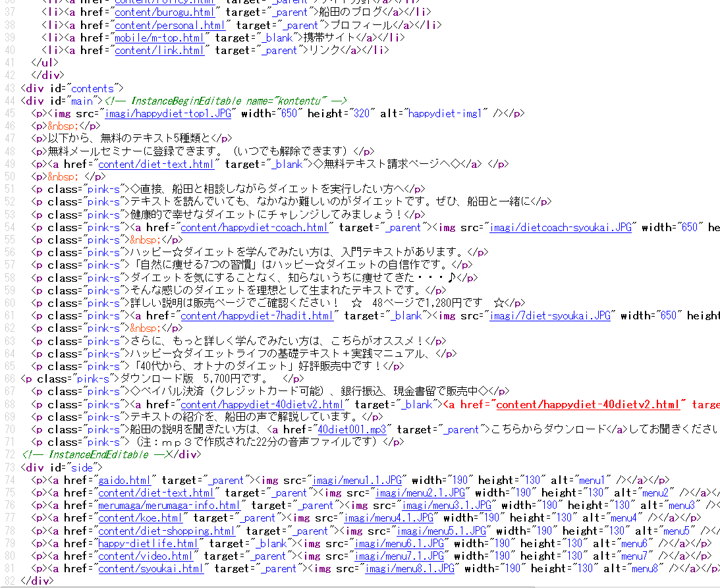The height and width of the screenshot is (588, 720).
Task: Click the anchor text "こちらからダウンロード"
Action: pos(549,429)
